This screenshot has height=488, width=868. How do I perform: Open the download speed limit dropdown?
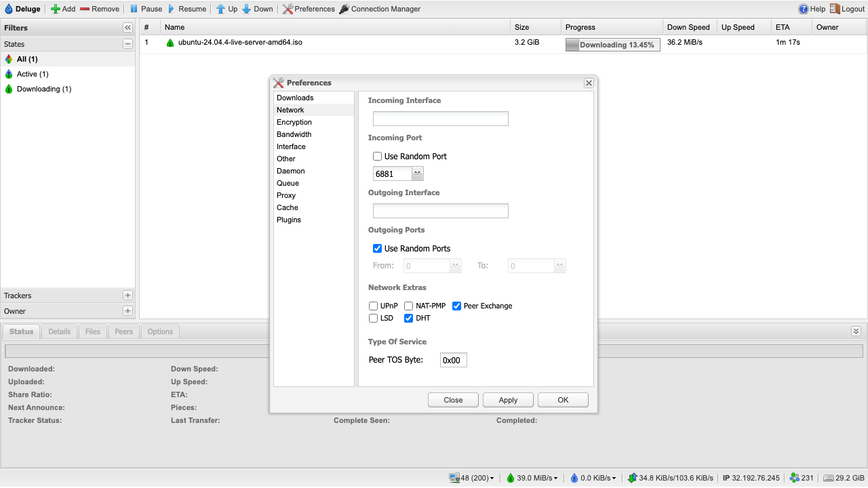(533, 478)
